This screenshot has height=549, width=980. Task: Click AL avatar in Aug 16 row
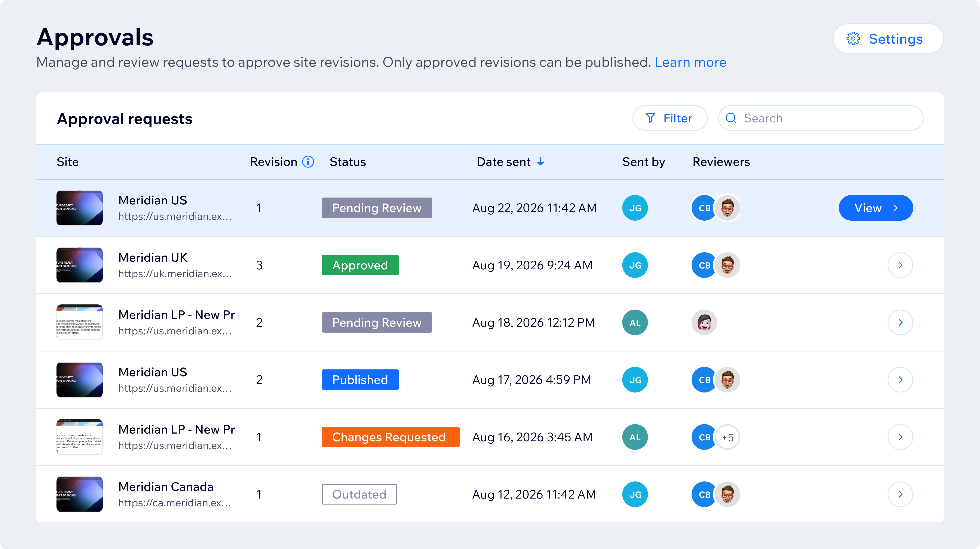pyautogui.click(x=635, y=437)
